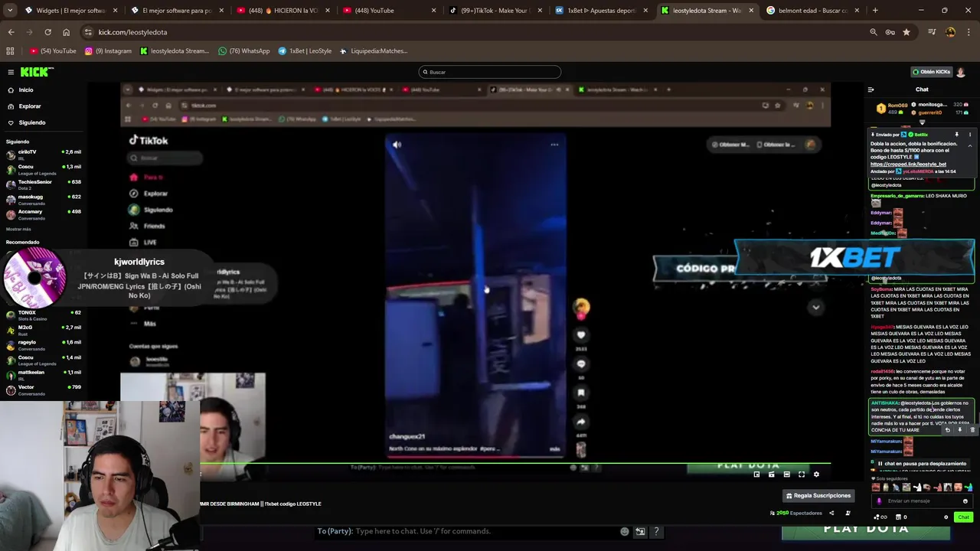Switch to Widgets El mejor software tab
Screen dimensions: 980x551
pyautogui.click(x=70, y=11)
